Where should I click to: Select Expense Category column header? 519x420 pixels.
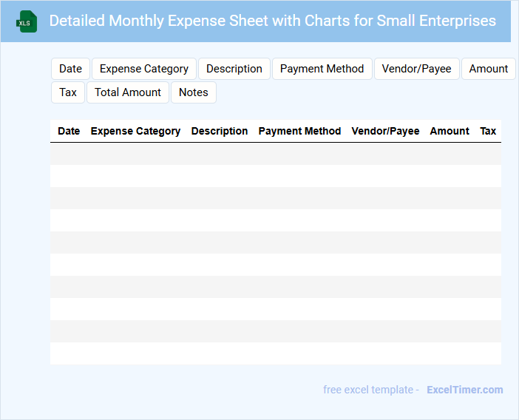coord(135,131)
